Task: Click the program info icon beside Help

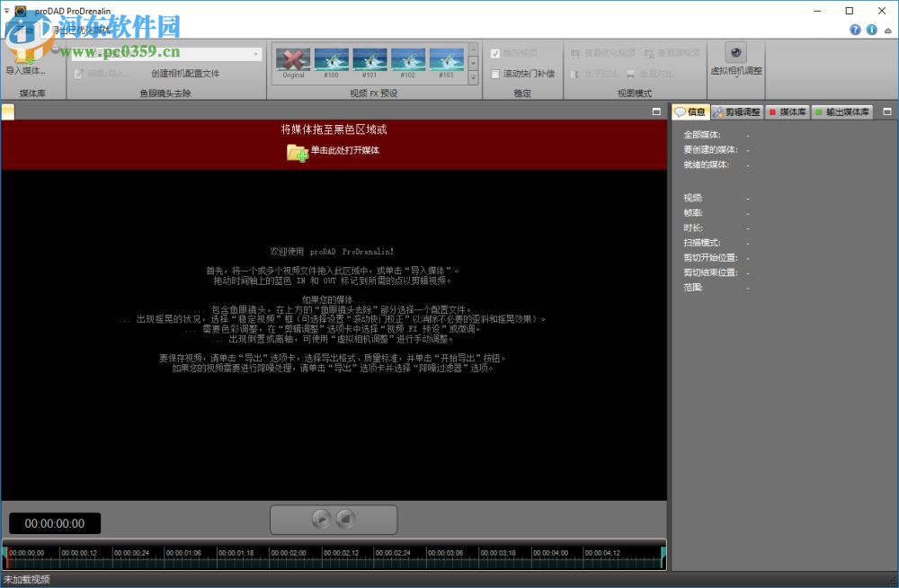Action: coord(871,30)
